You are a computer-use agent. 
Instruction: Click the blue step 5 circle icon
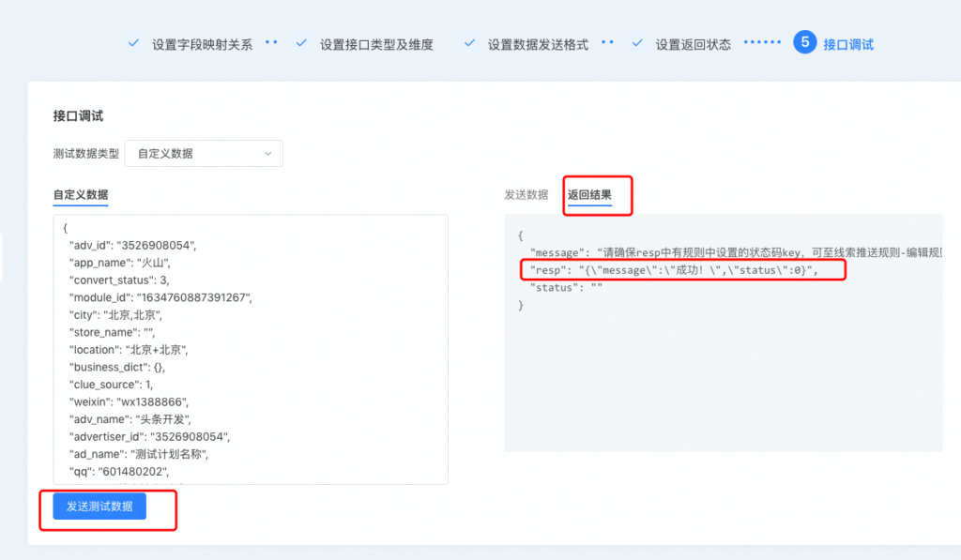(x=803, y=43)
